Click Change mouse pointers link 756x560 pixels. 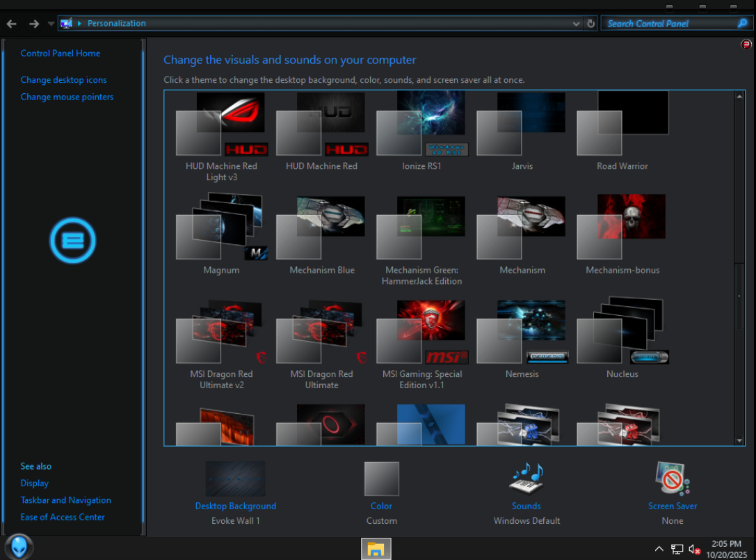point(67,97)
